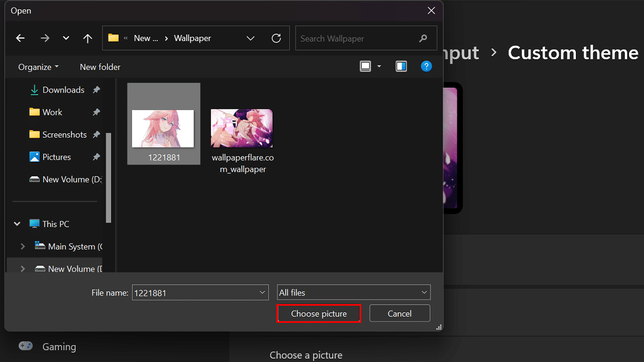Screen dimensions: 644x362
Task: Refresh the Wallpaper folder view
Action: click(276, 38)
